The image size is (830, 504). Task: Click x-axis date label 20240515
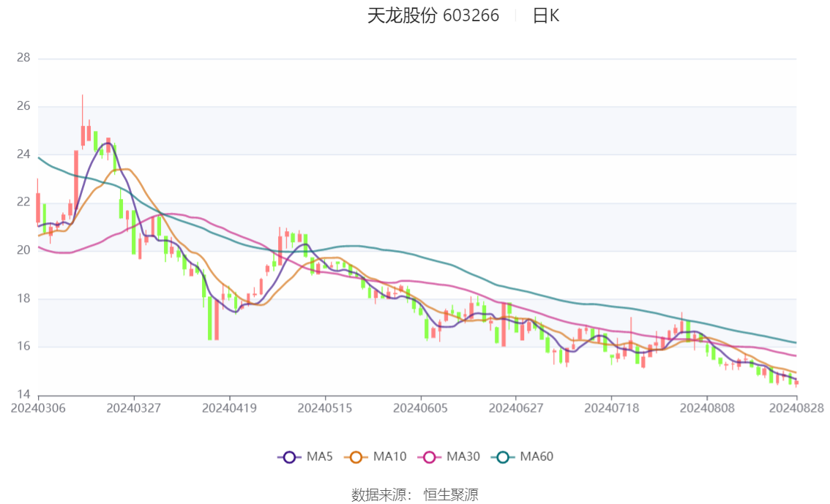(324, 408)
